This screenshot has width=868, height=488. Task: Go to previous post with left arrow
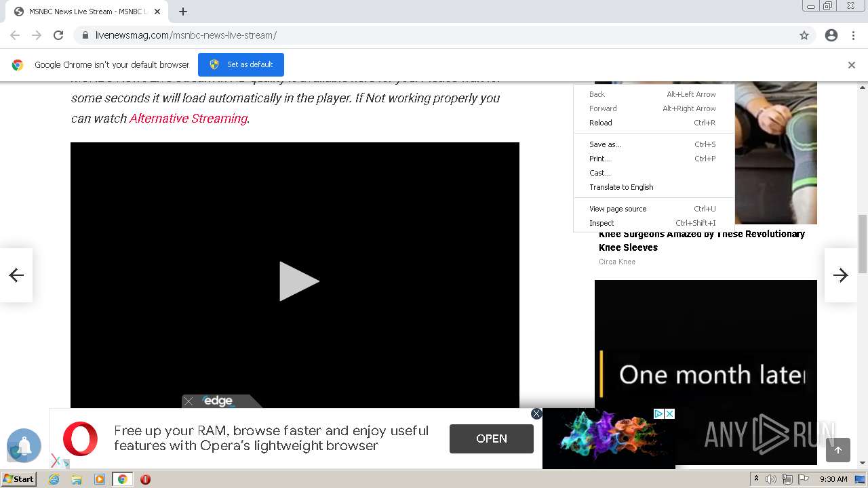(x=16, y=274)
